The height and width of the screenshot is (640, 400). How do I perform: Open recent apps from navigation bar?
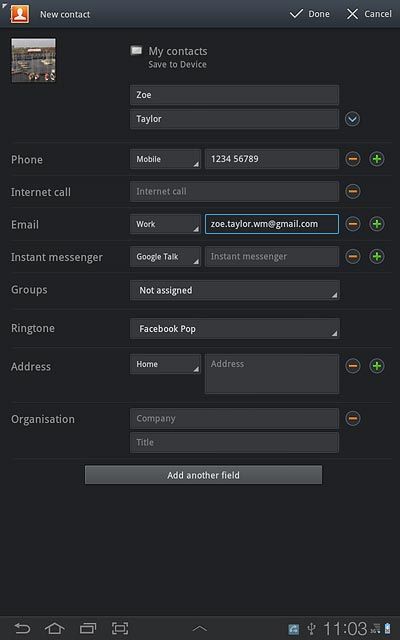pyautogui.click(x=88, y=628)
